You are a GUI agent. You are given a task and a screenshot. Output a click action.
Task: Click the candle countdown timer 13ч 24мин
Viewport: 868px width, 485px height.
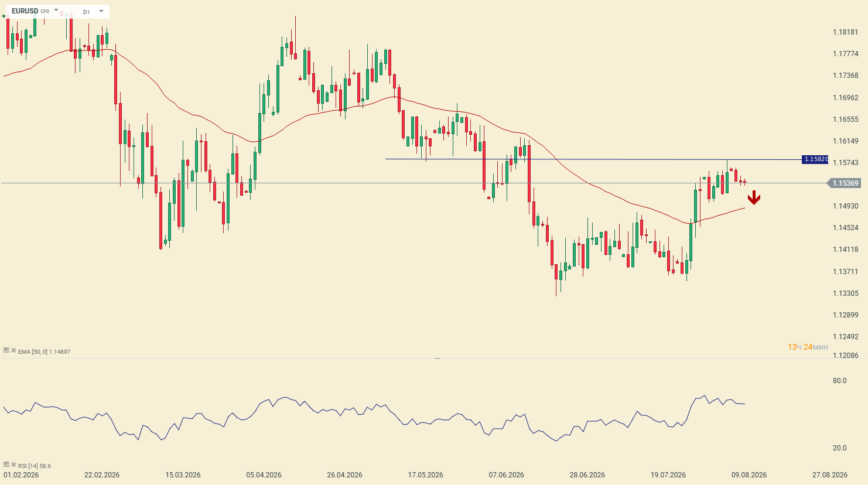(808, 347)
